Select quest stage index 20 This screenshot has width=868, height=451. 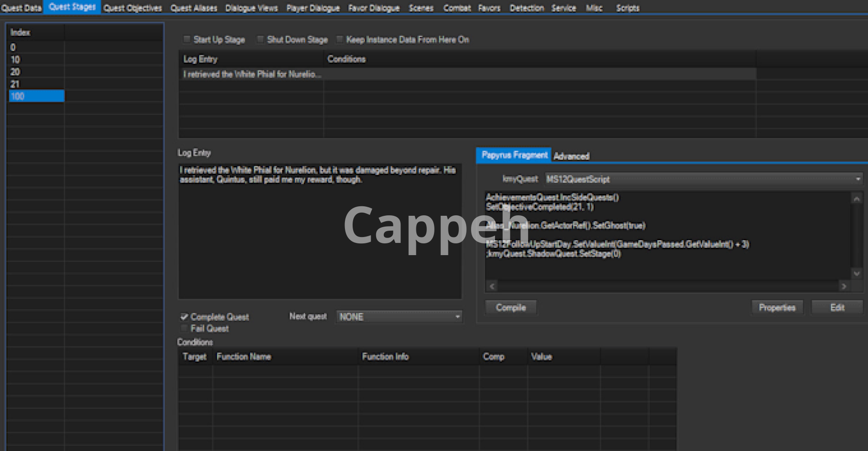(x=15, y=72)
